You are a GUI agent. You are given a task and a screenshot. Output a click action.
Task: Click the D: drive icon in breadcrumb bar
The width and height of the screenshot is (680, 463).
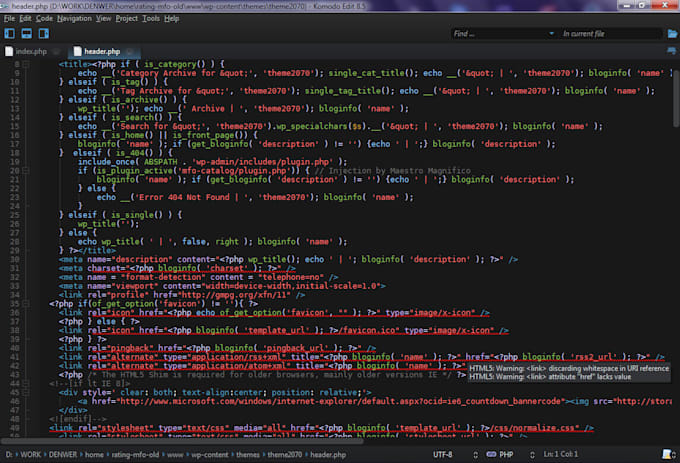(x=9, y=454)
